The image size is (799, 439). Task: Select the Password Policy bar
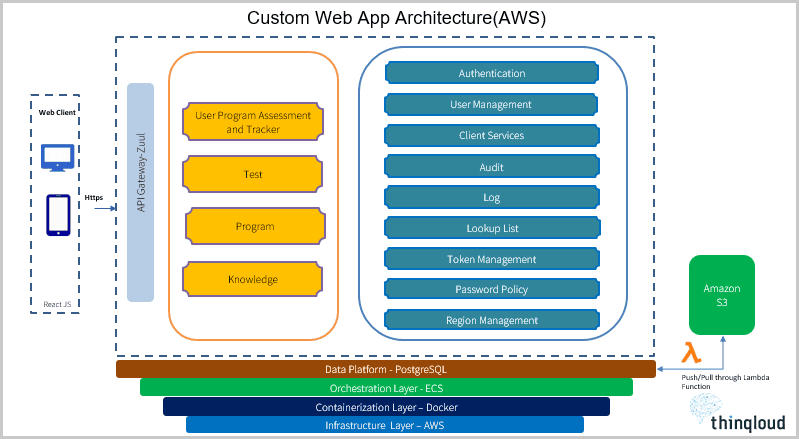coord(491,289)
